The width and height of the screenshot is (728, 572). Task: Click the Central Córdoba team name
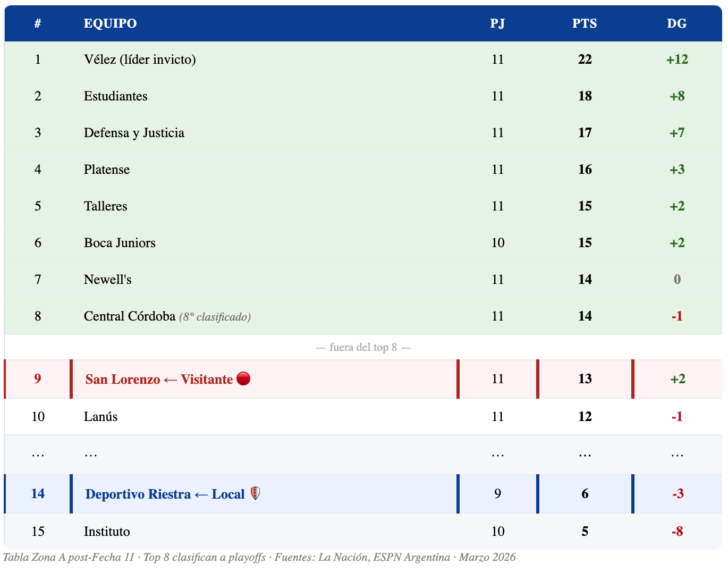[x=129, y=316]
